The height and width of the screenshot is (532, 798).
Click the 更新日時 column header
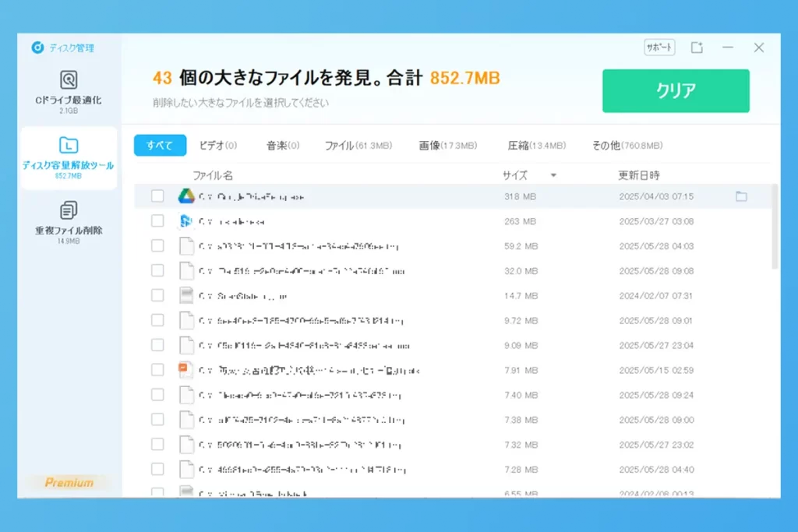coord(639,175)
